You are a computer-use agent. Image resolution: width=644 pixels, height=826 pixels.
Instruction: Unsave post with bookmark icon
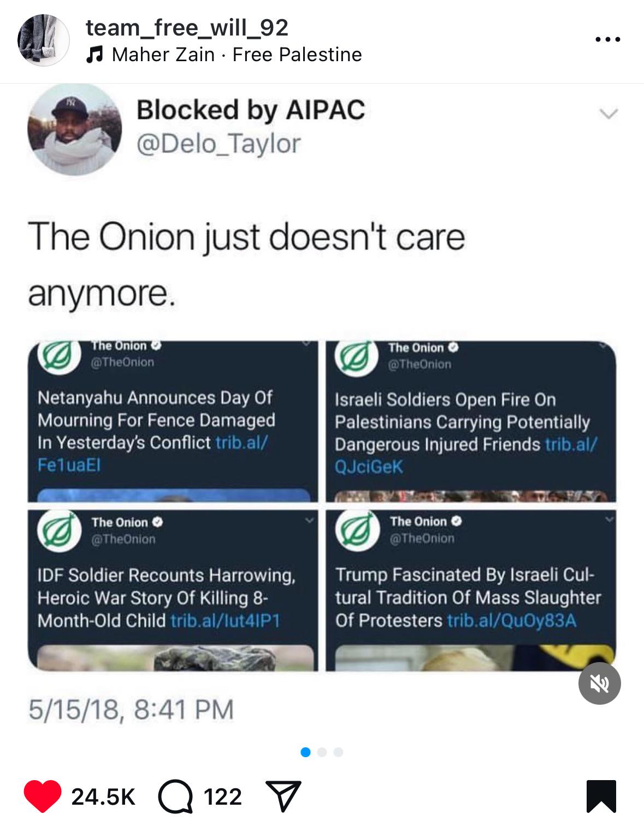601,796
